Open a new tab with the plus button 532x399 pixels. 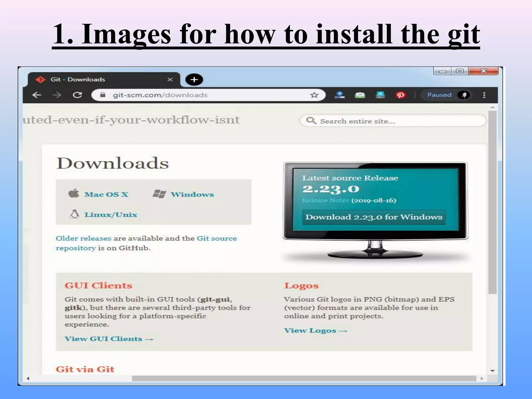point(194,79)
